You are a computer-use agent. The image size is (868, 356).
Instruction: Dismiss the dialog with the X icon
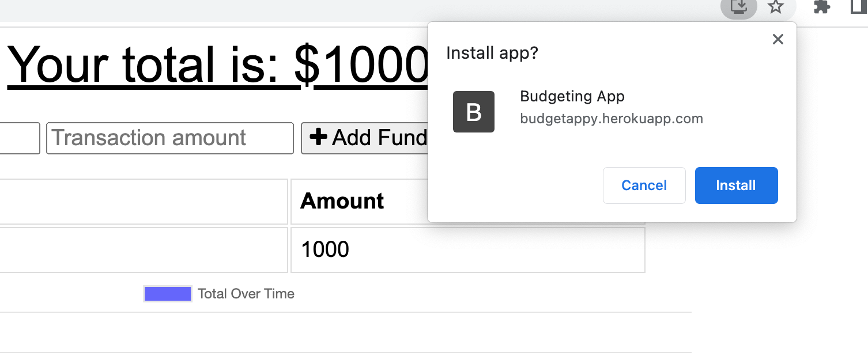[778, 39]
